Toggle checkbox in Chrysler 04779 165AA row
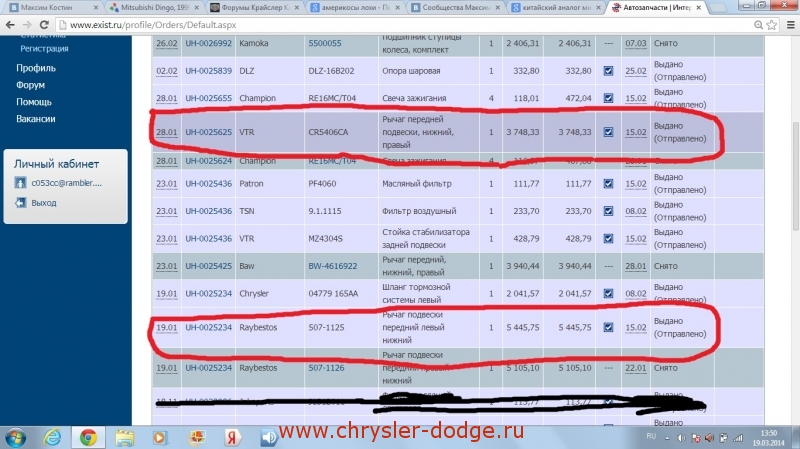The image size is (800, 449). 608,293
